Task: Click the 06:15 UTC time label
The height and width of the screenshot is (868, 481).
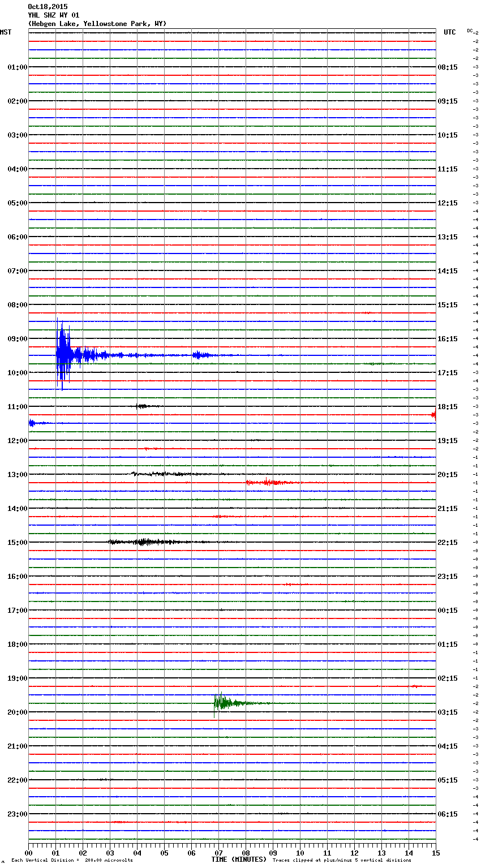Action: click(448, 814)
